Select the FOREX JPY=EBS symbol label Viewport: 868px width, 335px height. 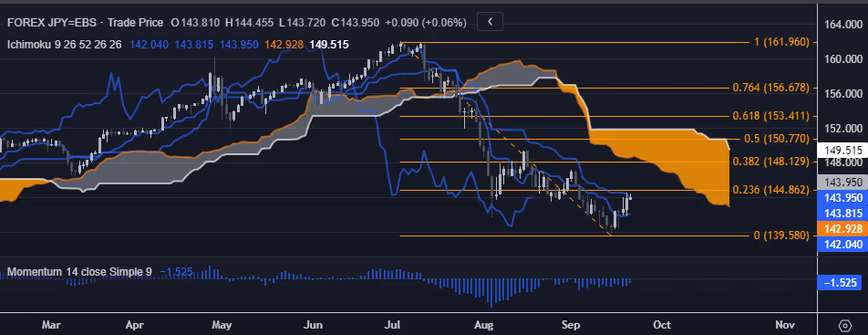(x=53, y=23)
